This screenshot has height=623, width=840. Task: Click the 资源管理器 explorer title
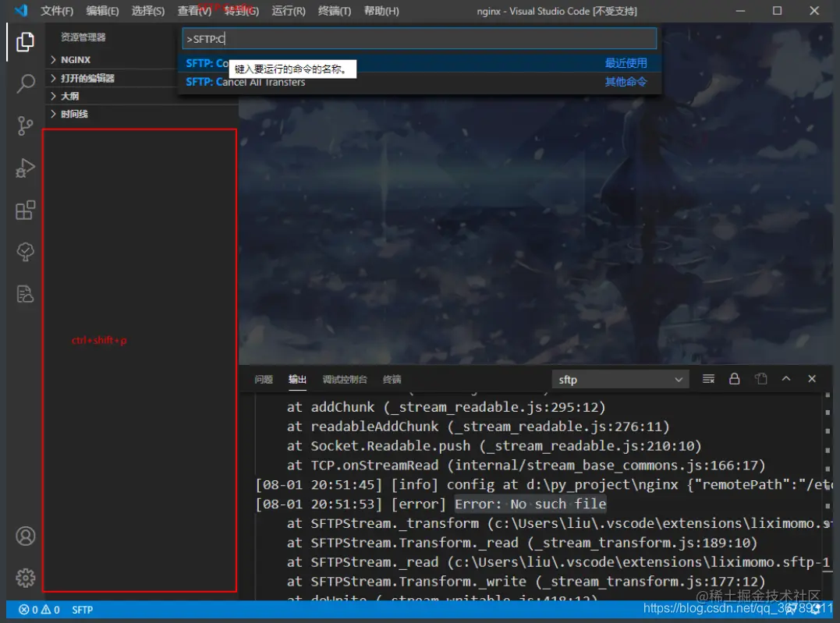pyautogui.click(x=83, y=37)
